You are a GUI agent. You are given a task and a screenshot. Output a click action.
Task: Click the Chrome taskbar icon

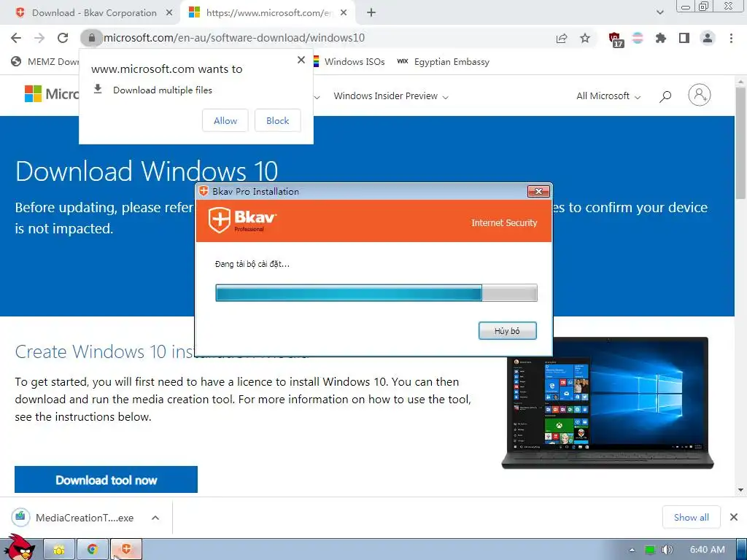click(93, 550)
